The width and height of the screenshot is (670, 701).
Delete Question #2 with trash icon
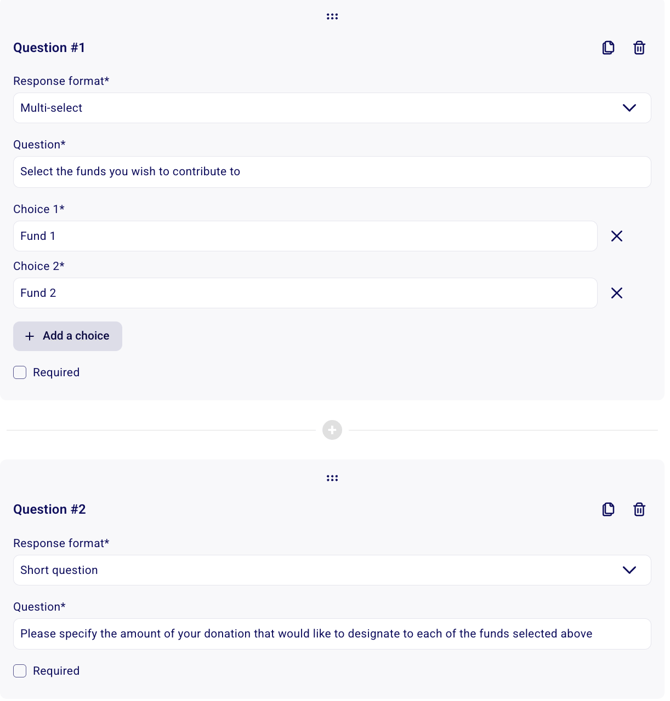(x=639, y=510)
